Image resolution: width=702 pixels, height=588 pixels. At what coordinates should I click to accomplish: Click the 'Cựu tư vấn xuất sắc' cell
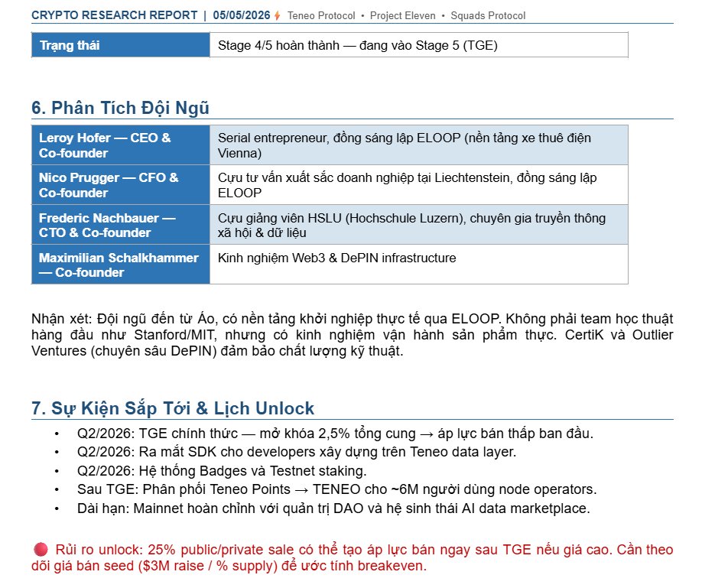point(418,185)
